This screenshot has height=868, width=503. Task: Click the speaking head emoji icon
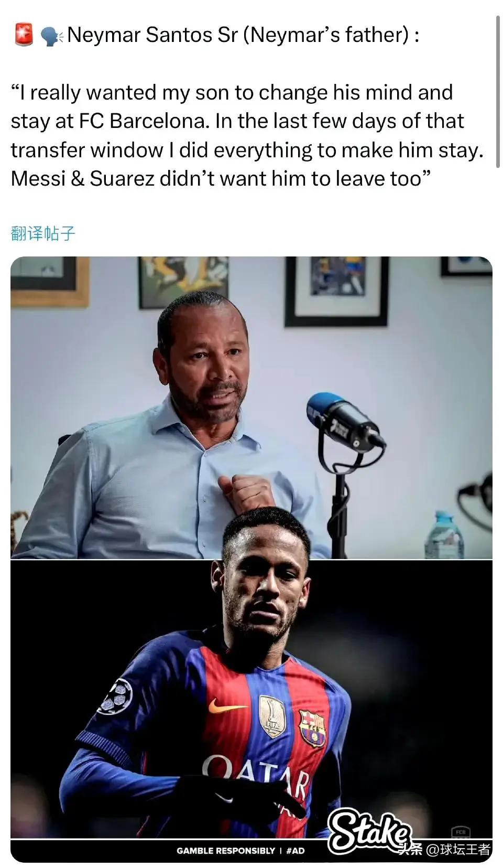tap(51, 36)
